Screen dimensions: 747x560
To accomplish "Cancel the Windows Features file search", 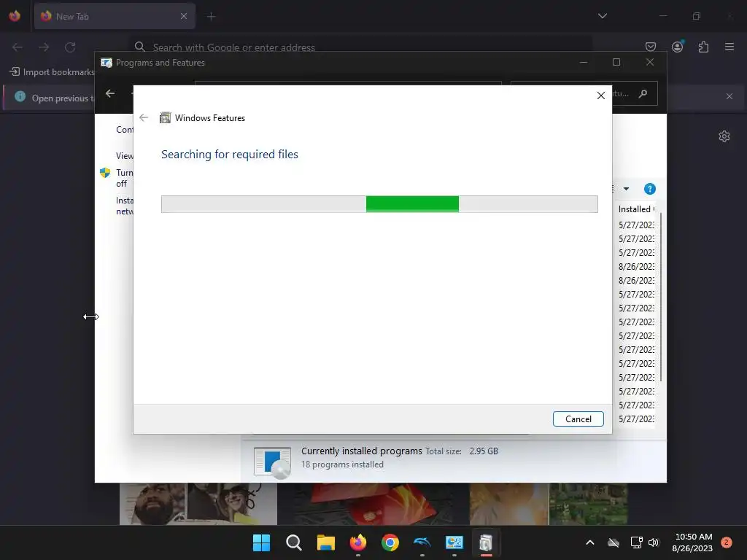I will tap(578, 419).
